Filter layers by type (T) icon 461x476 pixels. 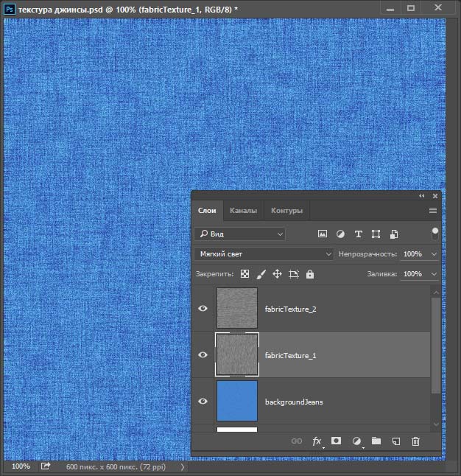click(x=358, y=234)
